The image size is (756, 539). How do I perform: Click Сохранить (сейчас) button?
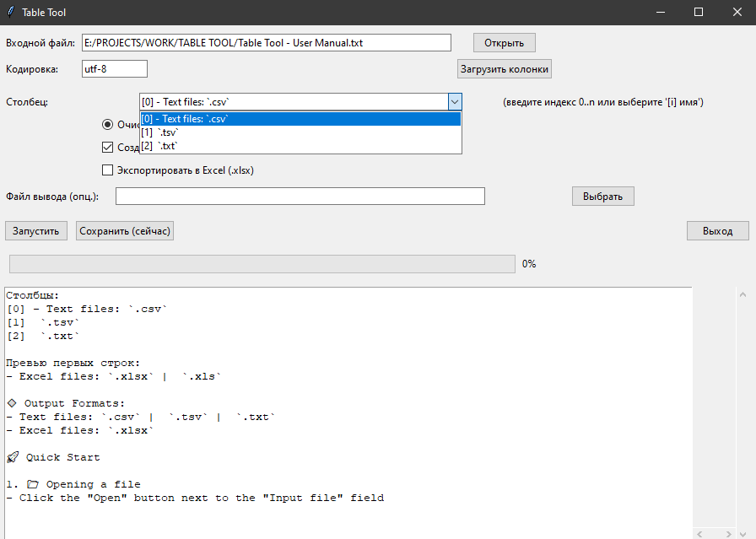(125, 231)
